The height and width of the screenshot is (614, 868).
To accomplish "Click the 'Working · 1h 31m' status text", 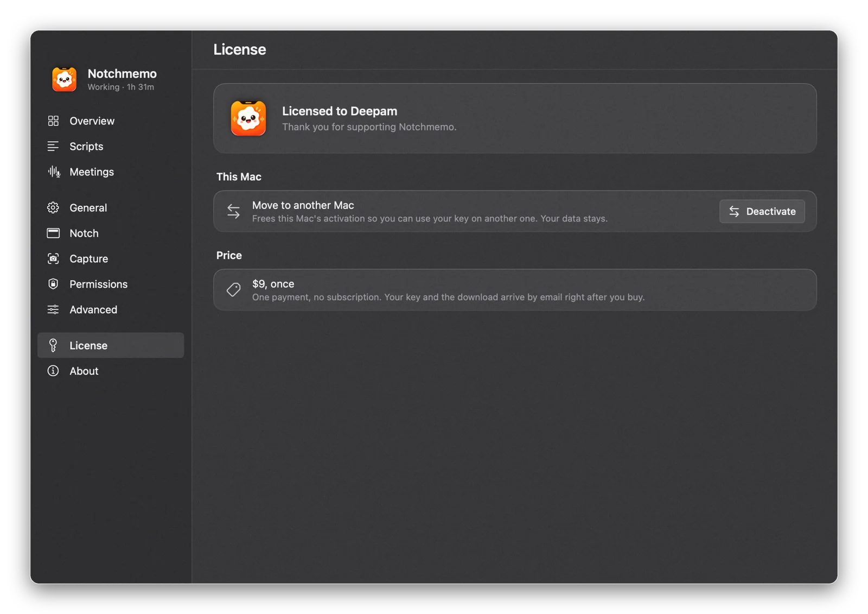I will [121, 87].
